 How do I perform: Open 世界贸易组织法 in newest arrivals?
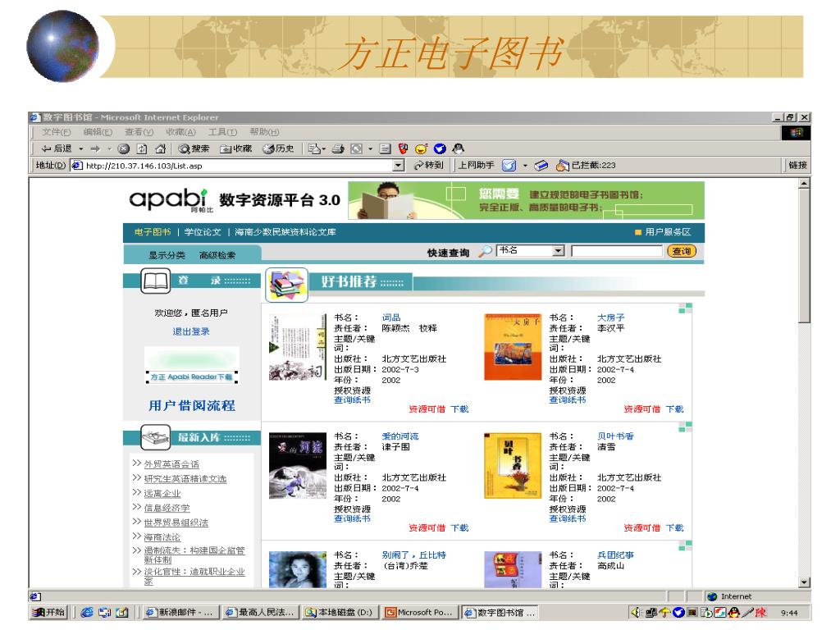(x=176, y=523)
